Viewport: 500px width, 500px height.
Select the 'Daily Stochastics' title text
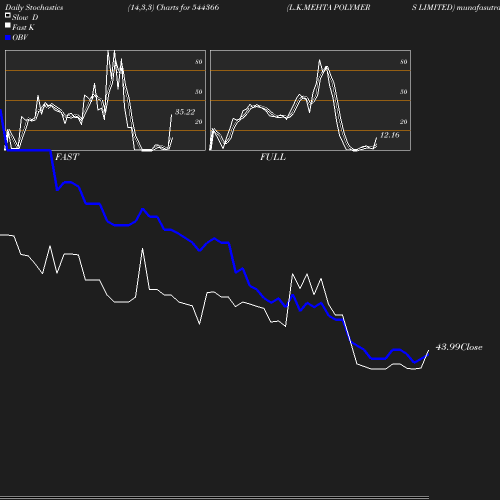pyautogui.click(x=34, y=8)
